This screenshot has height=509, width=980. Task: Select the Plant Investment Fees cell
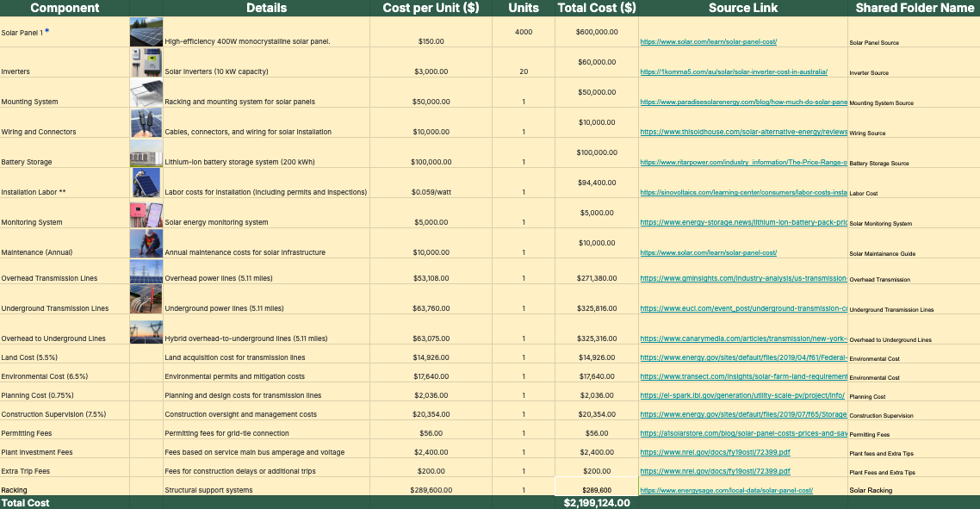(65, 449)
